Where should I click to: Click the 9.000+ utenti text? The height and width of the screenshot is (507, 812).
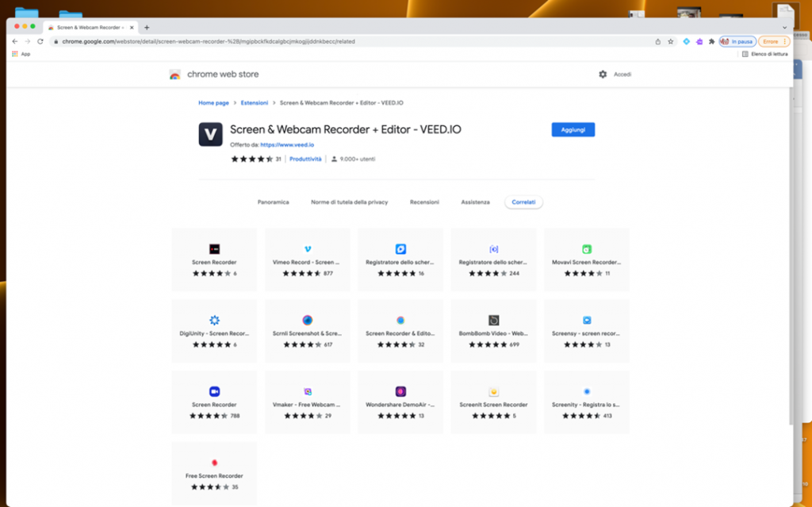[x=358, y=159]
